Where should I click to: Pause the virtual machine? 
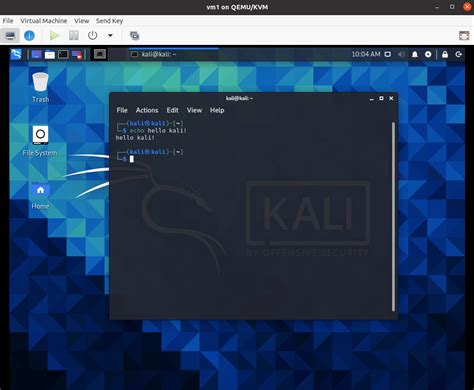[x=74, y=35]
